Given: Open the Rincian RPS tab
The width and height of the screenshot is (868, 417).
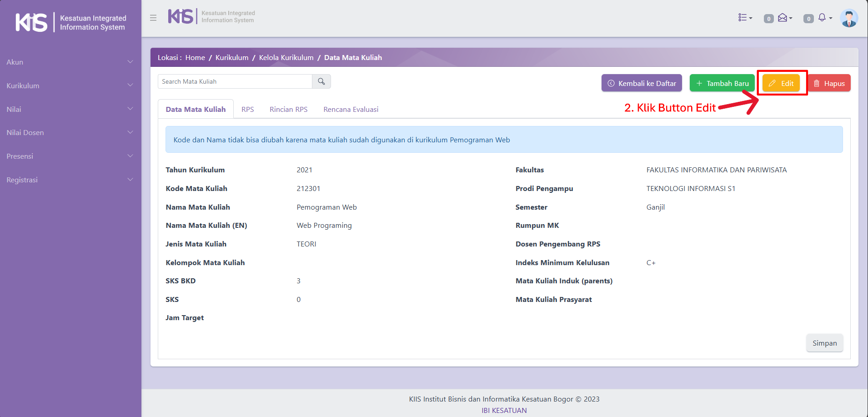Looking at the screenshot, I should pyautogui.click(x=288, y=109).
